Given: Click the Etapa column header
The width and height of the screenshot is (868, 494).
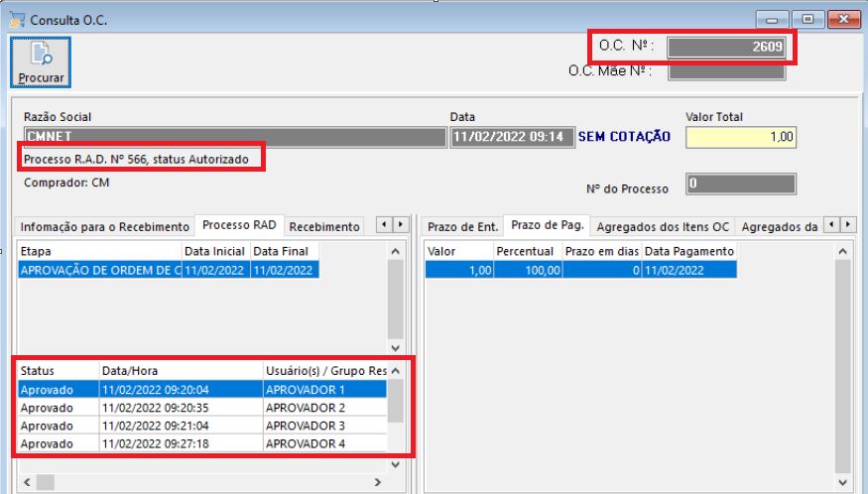Looking at the screenshot, I should click(x=99, y=251).
